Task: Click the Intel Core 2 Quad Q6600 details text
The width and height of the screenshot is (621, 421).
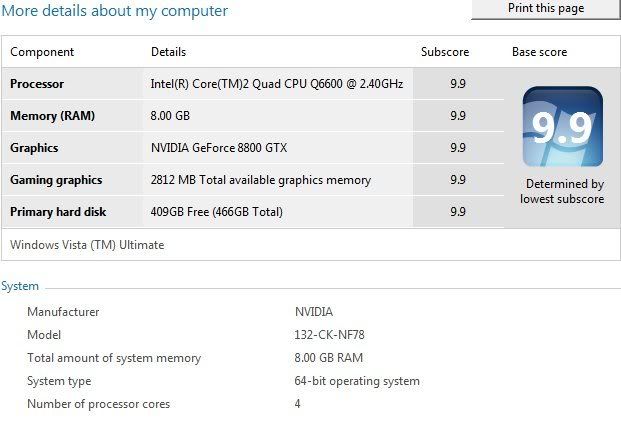Action: [x=277, y=84]
